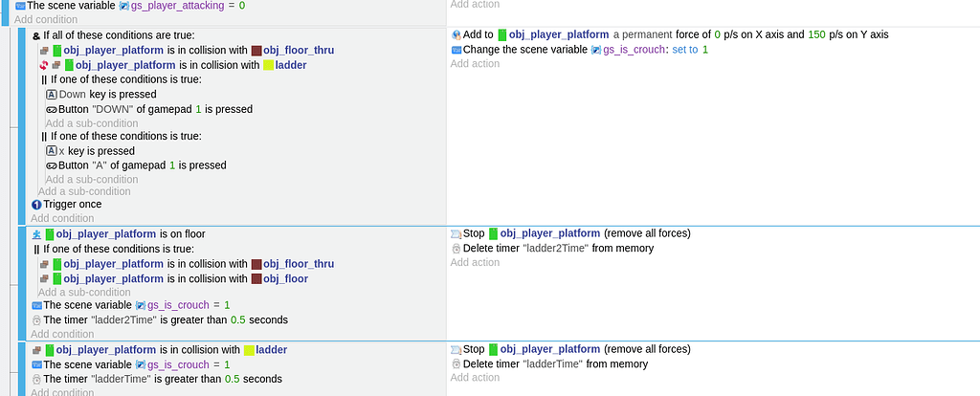Viewport: 980px width, 396px height.
Task: Edit the "0.5" value in the ladderTime condition
Action: coord(233,379)
